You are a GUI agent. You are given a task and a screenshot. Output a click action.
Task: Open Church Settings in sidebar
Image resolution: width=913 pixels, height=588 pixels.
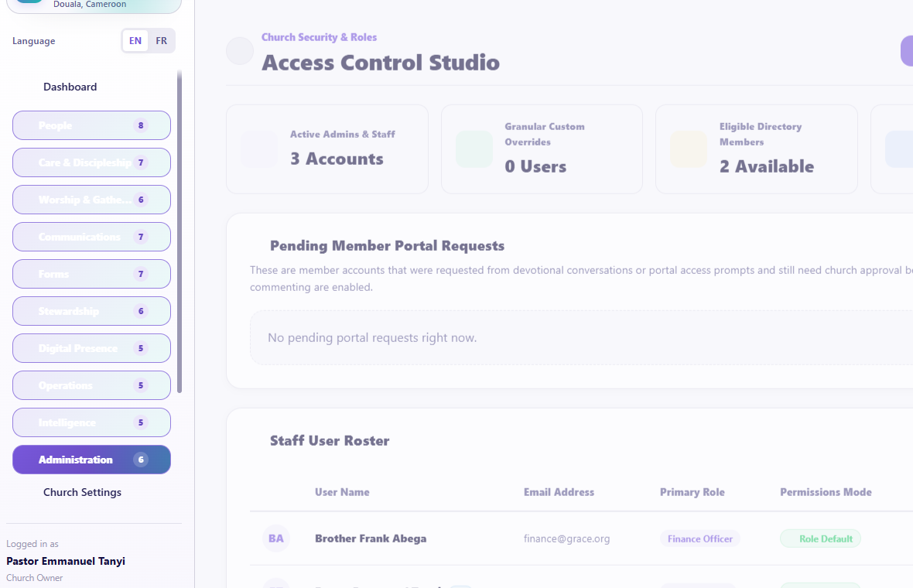[82, 492]
